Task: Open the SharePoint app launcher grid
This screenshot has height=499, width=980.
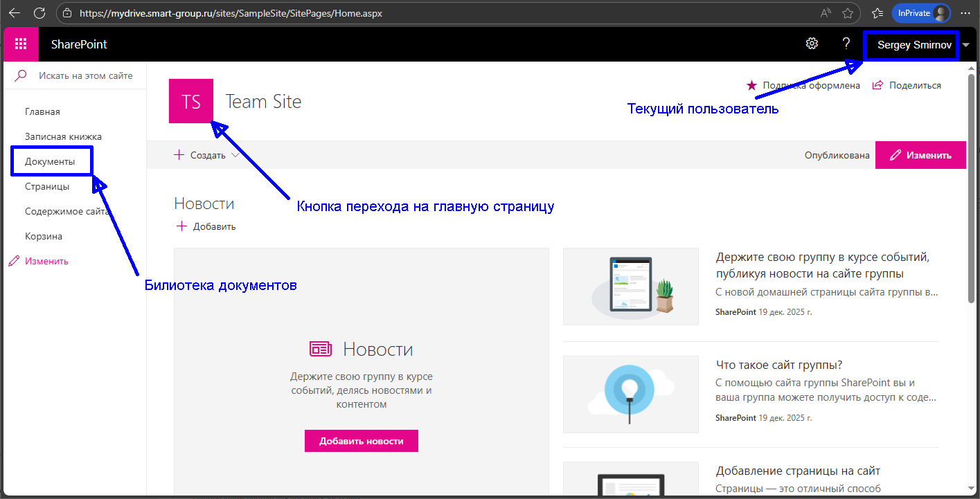Action: coord(21,44)
